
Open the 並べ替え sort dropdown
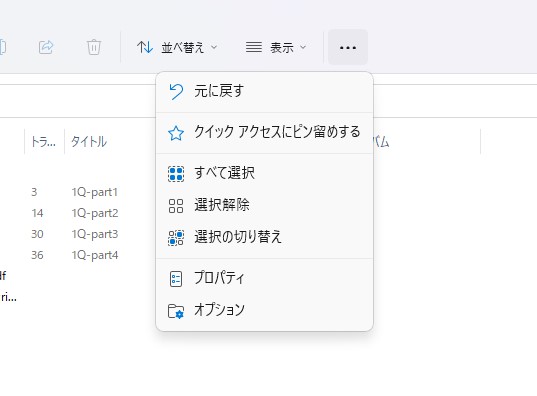click(x=177, y=47)
